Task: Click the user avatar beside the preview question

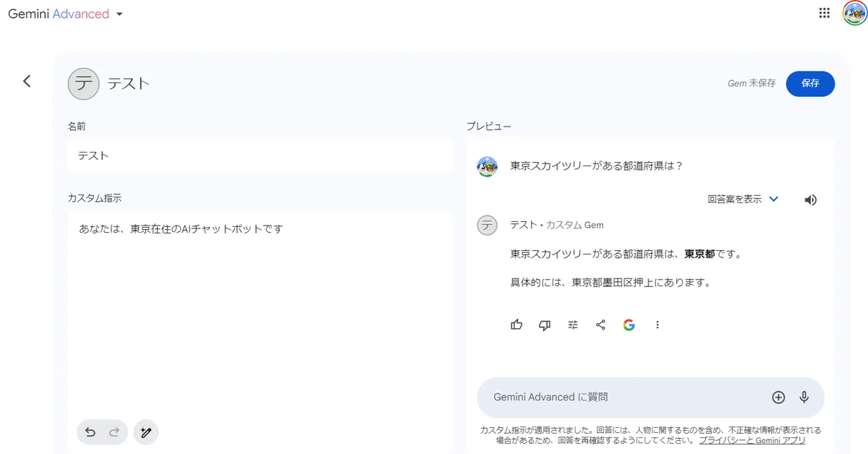Action: click(x=488, y=166)
